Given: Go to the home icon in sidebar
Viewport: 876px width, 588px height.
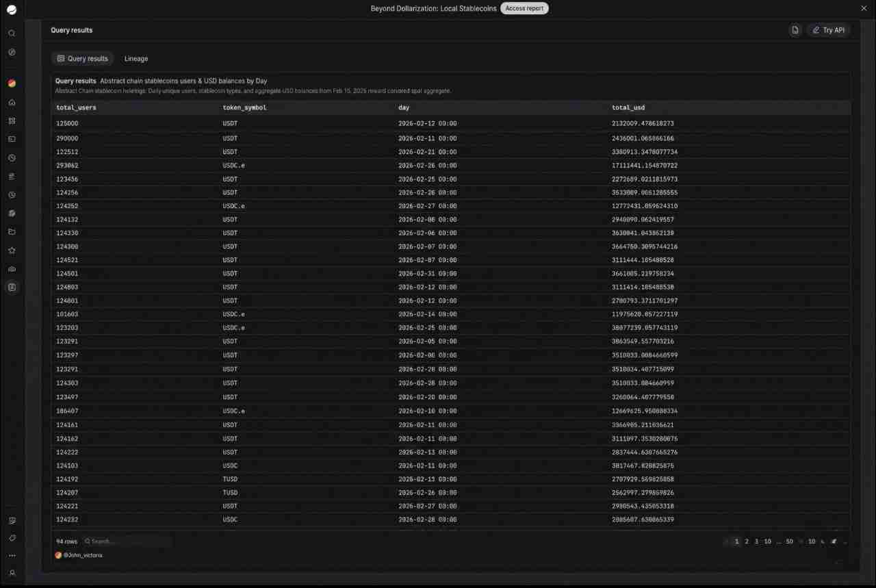Looking at the screenshot, I should (12, 103).
